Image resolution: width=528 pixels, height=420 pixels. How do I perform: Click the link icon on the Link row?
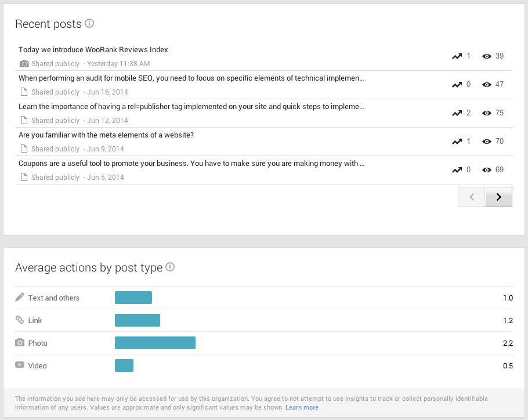19,320
